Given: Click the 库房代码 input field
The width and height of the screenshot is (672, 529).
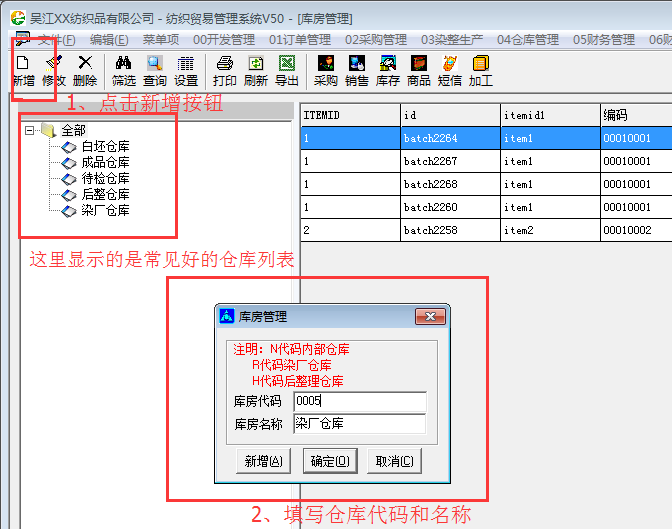Looking at the screenshot, I should pos(360,401).
